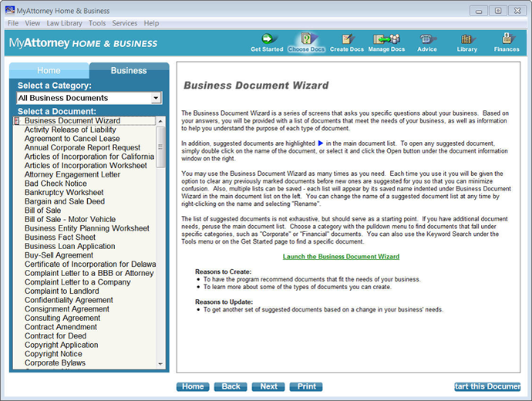
Task: Select Business Fact Sheet
Action: click(59, 238)
